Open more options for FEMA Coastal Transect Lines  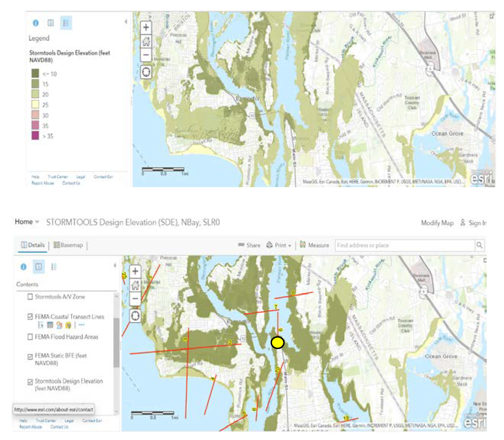pyautogui.click(x=82, y=325)
